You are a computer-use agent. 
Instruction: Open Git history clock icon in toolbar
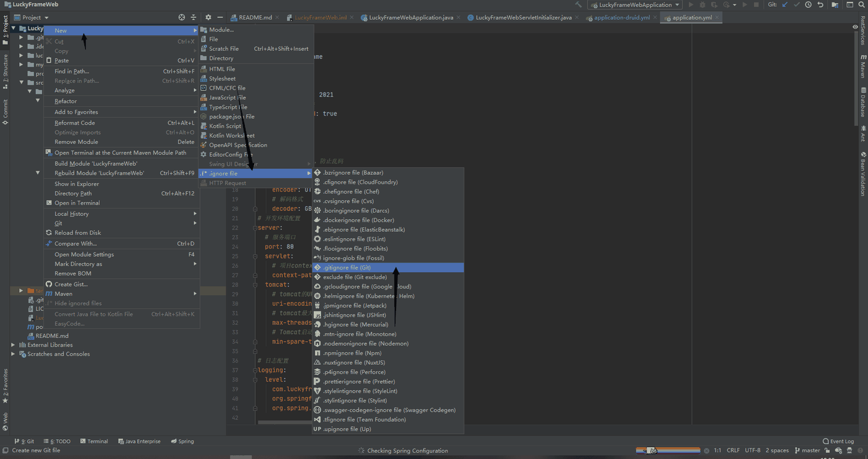[x=808, y=5]
